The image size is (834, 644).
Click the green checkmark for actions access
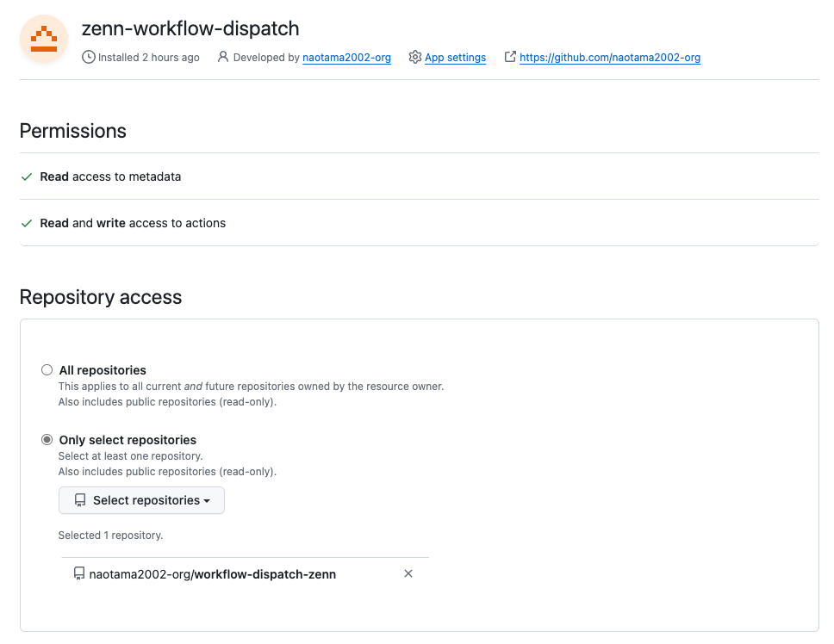27,224
